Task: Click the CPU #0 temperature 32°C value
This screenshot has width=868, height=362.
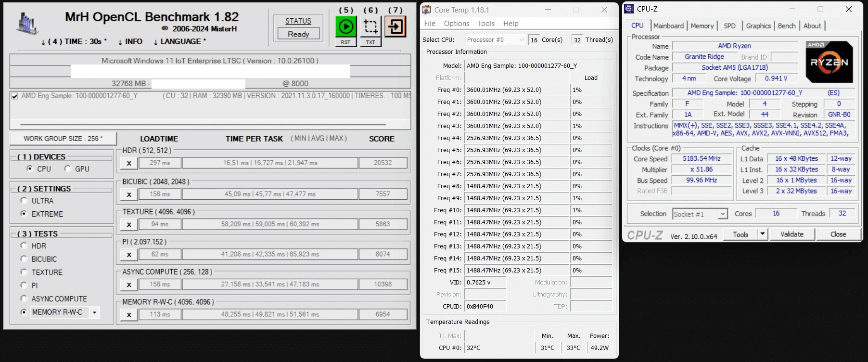Action: point(499,348)
